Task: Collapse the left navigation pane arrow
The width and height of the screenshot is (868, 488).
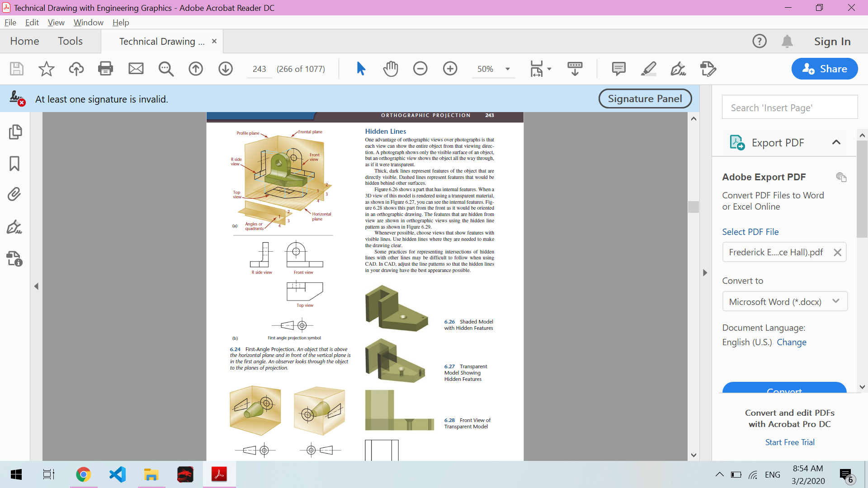Action: coord(37,286)
